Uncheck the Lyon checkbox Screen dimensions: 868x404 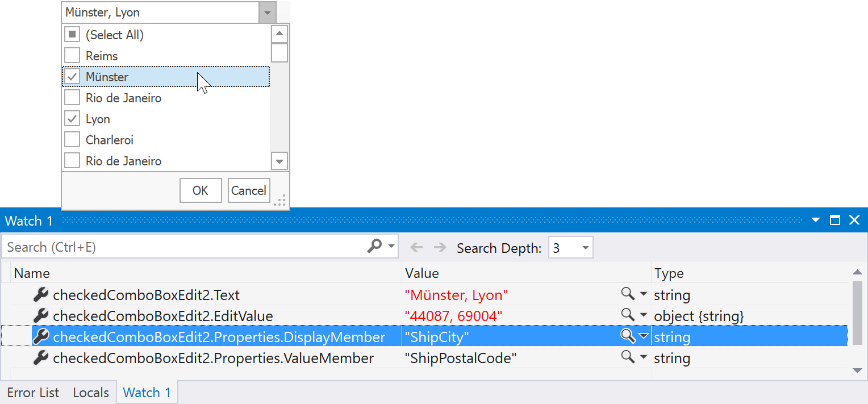72,119
